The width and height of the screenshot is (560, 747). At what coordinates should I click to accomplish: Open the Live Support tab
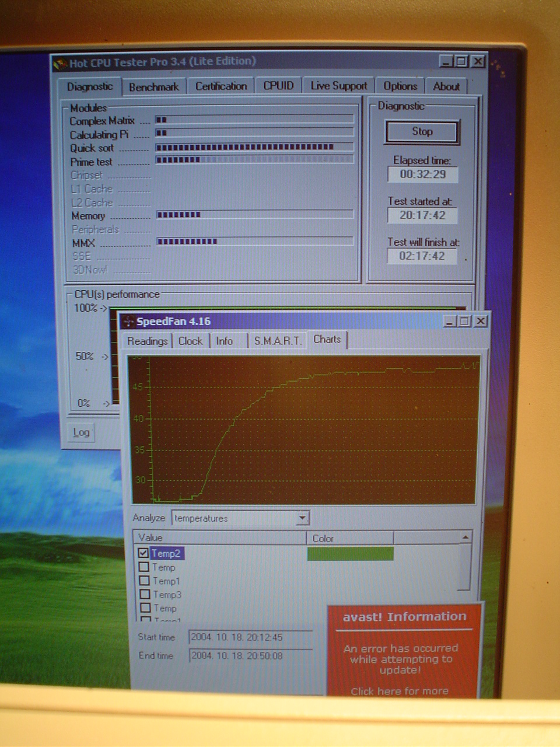[339, 86]
